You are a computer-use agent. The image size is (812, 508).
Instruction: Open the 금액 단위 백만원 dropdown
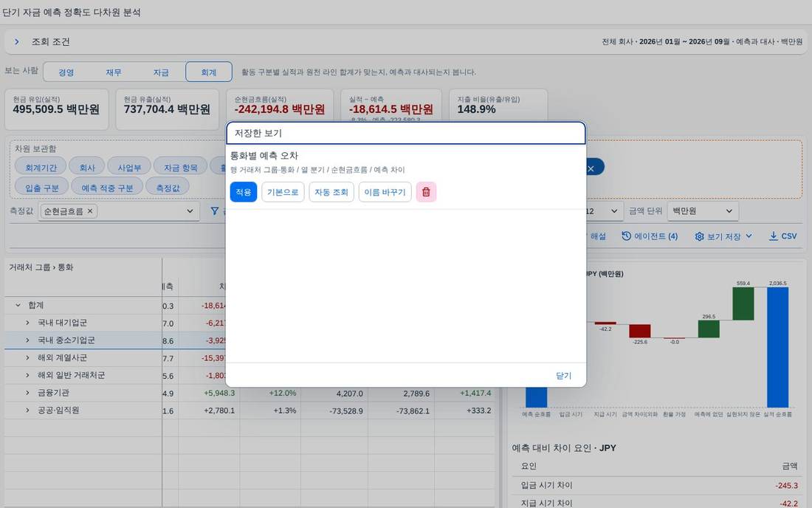[703, 211]
